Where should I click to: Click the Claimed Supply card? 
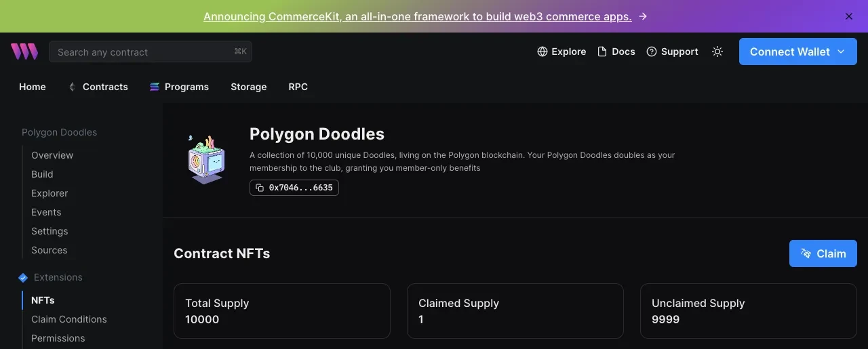pyautogui.click(x=515, y=311)
